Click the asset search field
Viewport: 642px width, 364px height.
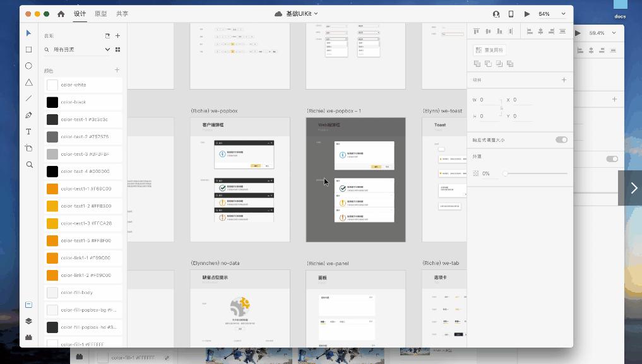(x=78, y=49)
